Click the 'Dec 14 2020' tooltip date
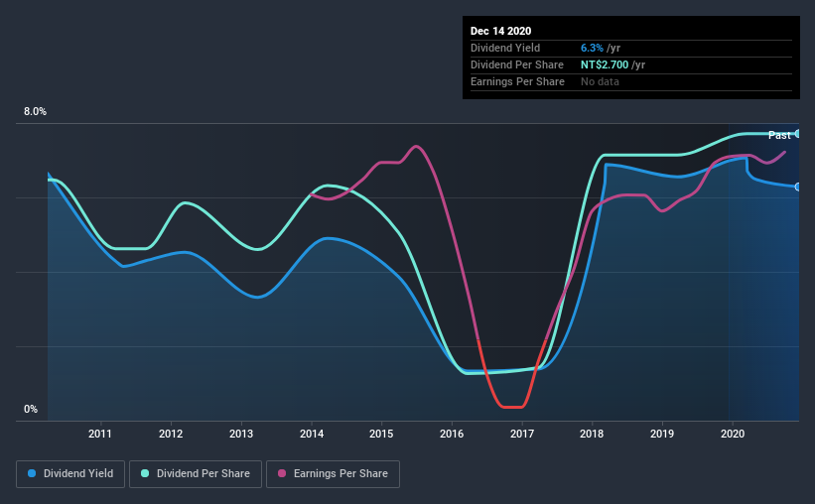Screen dimensions: 815x504 click(500, 31)
